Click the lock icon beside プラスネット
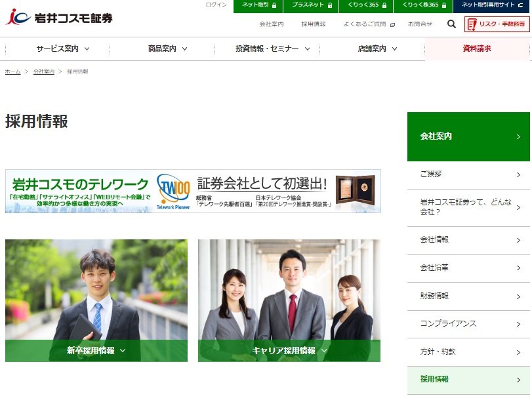The height and width of the screenshot is (402, 532). tap(330, 5)
